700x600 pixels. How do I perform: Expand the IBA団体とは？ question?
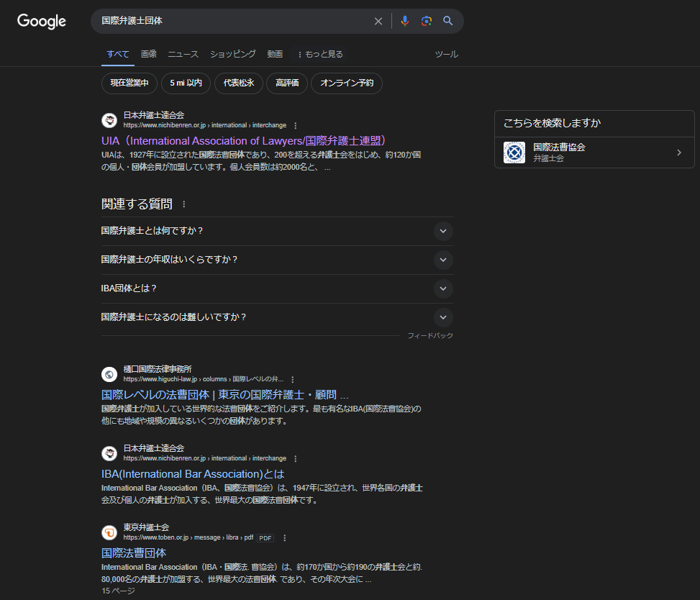[443, 288]
